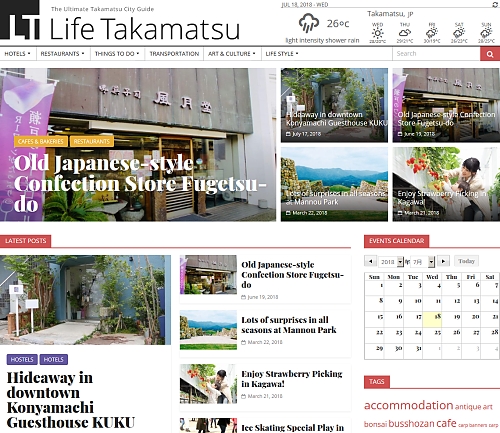Image resolution: width=500 pixels, height=433 pixels.
Task: Click Saturday's forecast icon
Action: 459,33
